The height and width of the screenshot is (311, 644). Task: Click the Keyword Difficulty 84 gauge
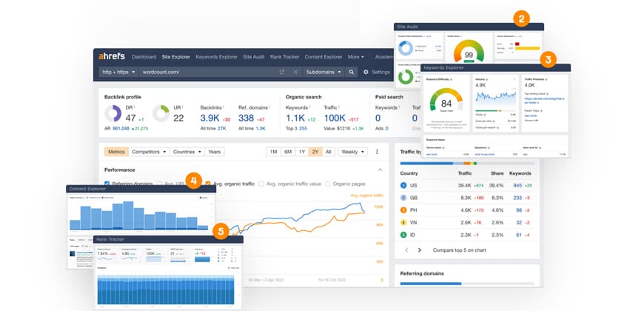click(446, 100)
